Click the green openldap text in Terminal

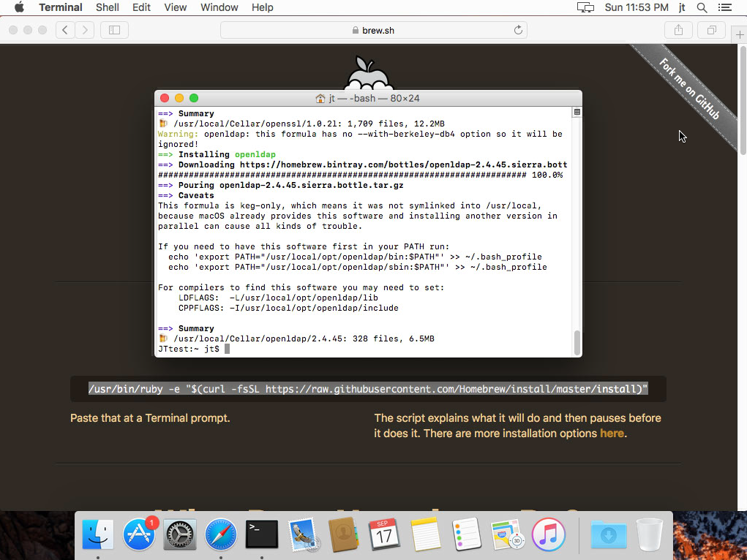click(x=255, y=154)
